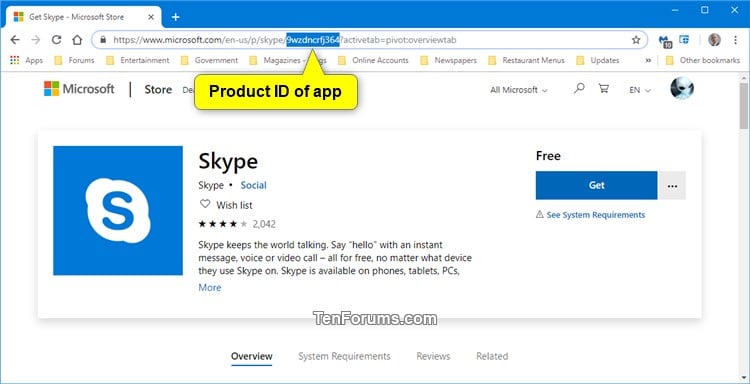This screenshot has height=384, width=750.
Task: Click the address bar URL field
Action: pos(369,40)
